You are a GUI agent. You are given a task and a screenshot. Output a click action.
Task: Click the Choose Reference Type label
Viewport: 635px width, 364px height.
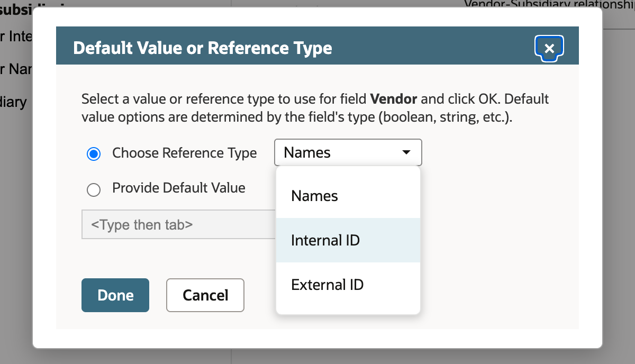coord(185,153)
